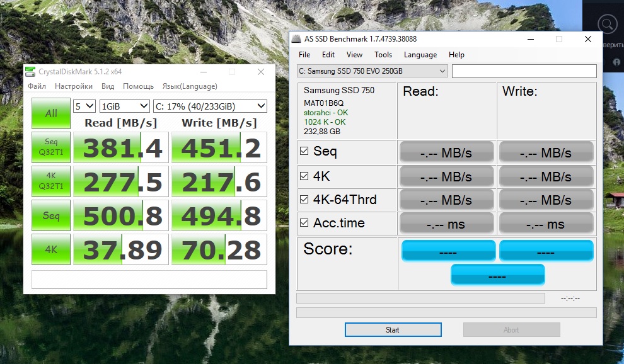624x364 pixels.
Task: Run the Seq Q32T1 test
Action: [51, 147]
